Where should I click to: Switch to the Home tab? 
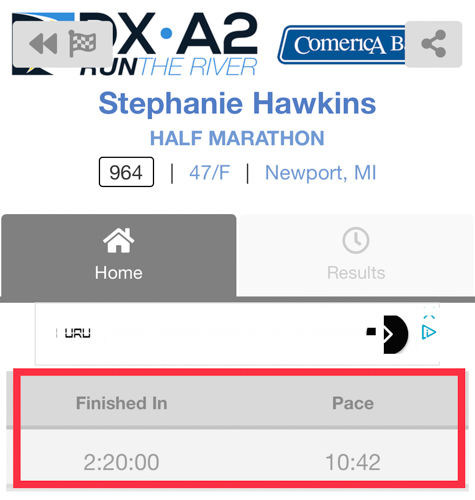coord(119,255)
